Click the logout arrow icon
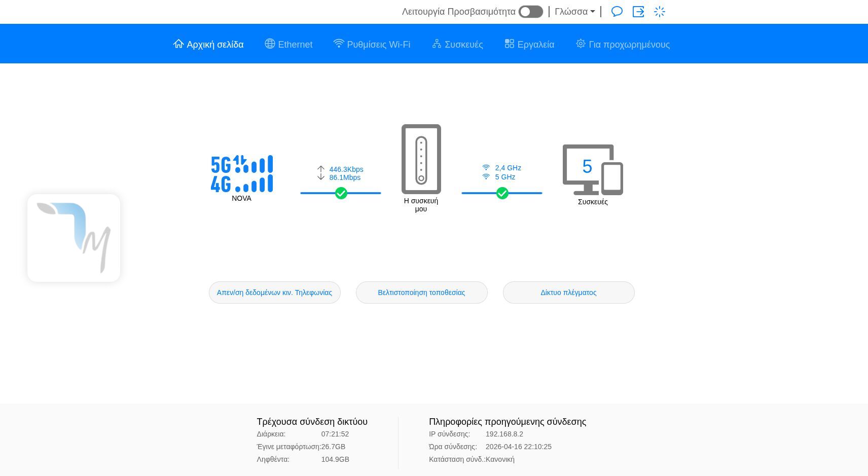This screenshot has width=868, height=476. pyautogui.click(x=638, y=12)
